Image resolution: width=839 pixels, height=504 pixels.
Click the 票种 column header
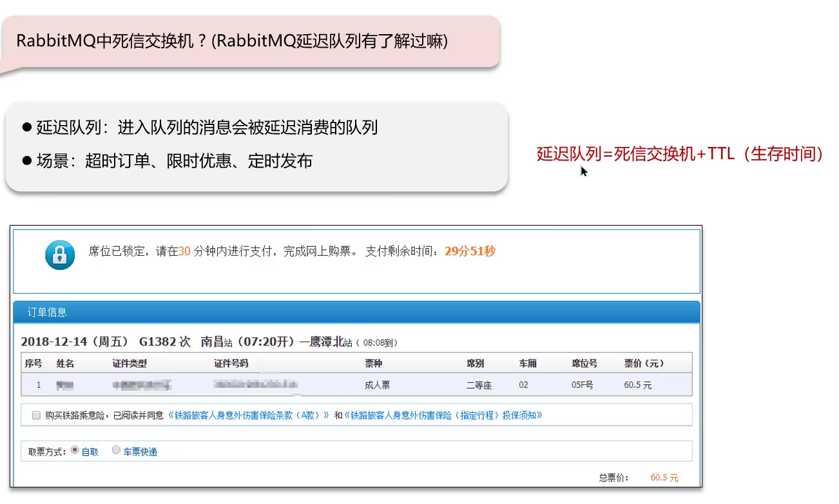click(374, 363)
